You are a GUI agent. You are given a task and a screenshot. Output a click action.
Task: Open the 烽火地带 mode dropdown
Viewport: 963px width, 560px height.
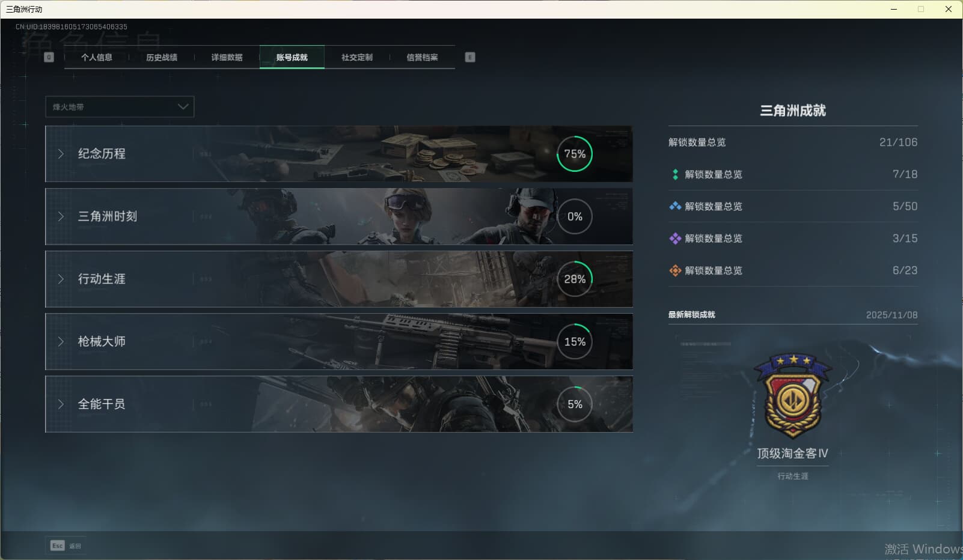click(120, 107)
